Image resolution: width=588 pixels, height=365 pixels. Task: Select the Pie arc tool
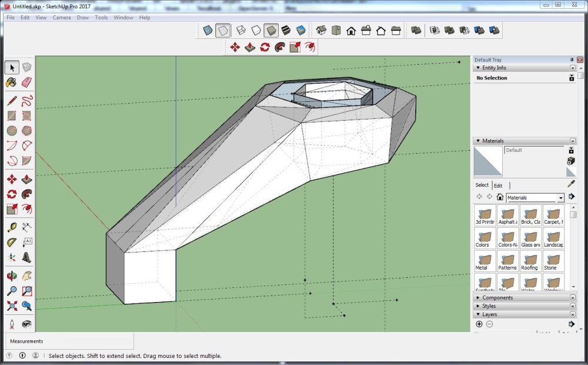click(26, 161)
